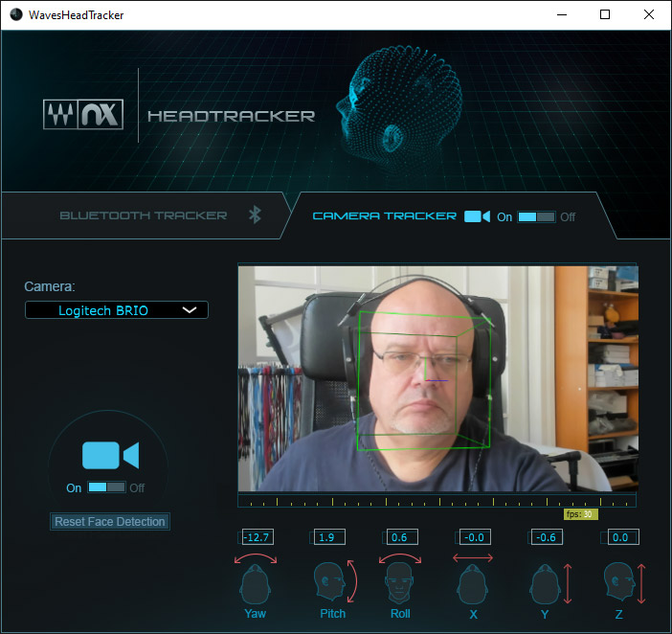Screen dimensions: 672x634
Task: Click the Roll head icon
Action: (401, 579)
